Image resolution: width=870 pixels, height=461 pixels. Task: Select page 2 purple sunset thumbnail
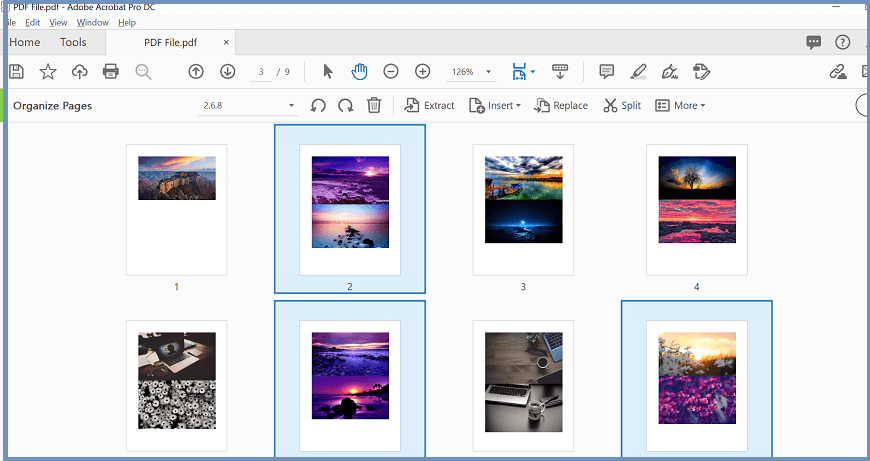click(x=350, y=210)
